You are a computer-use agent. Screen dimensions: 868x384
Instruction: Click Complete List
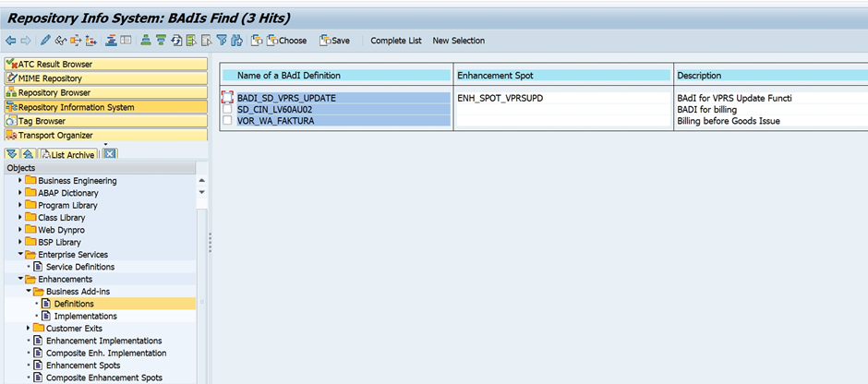396,41
